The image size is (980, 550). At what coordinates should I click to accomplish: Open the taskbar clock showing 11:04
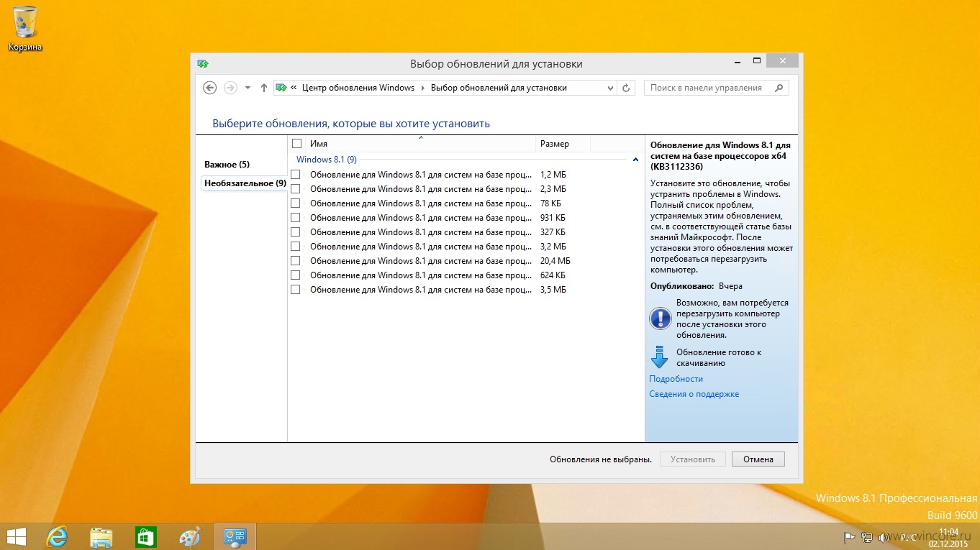click(948, 537)
